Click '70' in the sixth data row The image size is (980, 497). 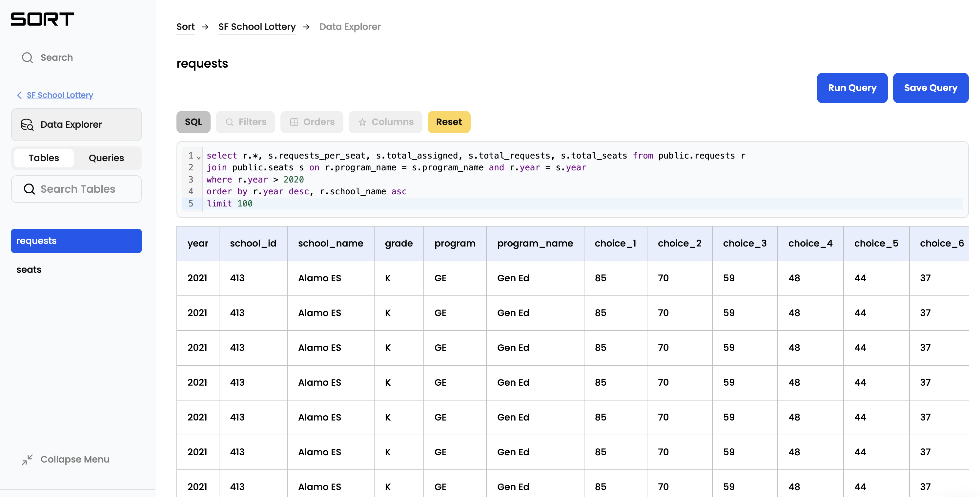pos(663,452)
